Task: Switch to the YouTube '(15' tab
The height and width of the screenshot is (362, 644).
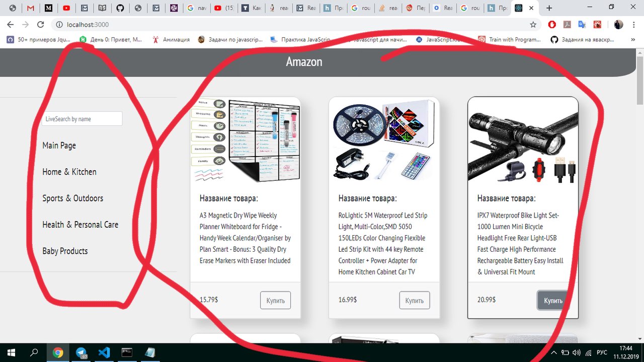Action: coord(223,8)
